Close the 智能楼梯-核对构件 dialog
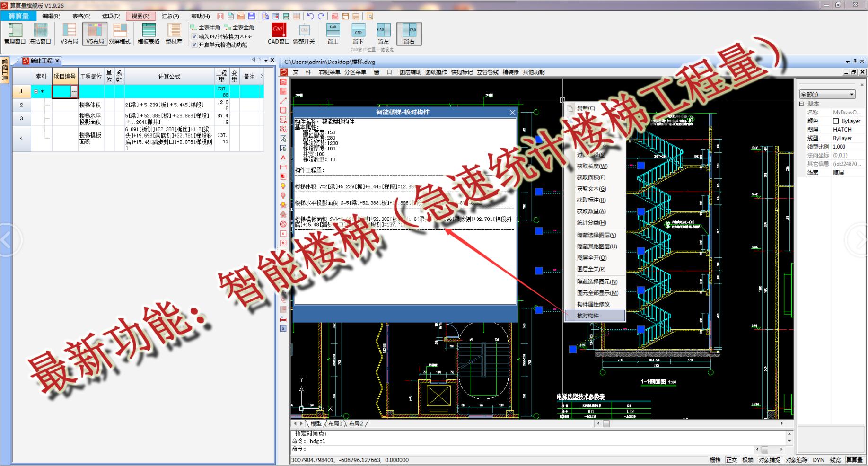The width and height of the screenshot is (868, 466). (x=512, y=112)
